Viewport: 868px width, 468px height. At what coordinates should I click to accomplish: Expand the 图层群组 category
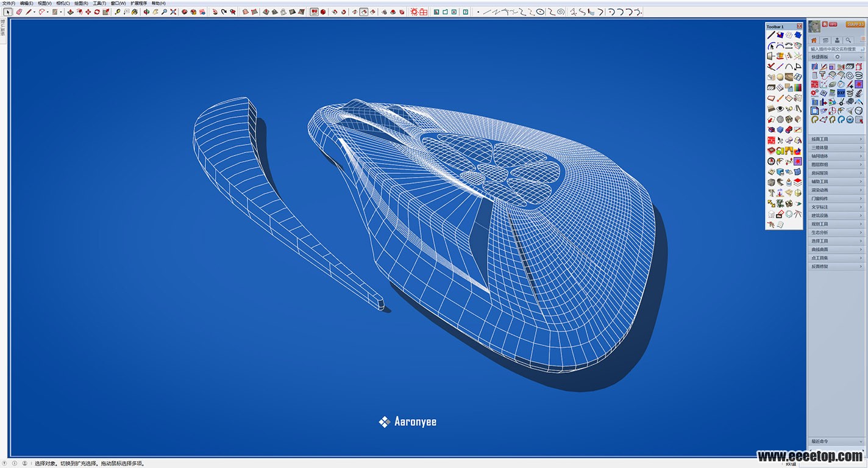pyautogui.click(x=836, y=165)
